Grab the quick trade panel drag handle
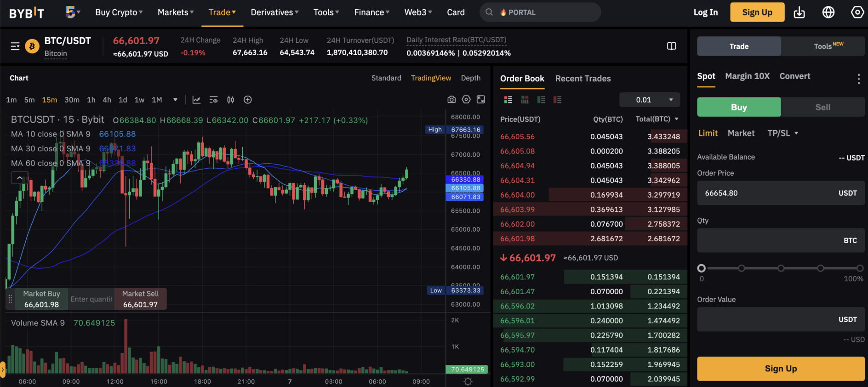 click(10, 299)
